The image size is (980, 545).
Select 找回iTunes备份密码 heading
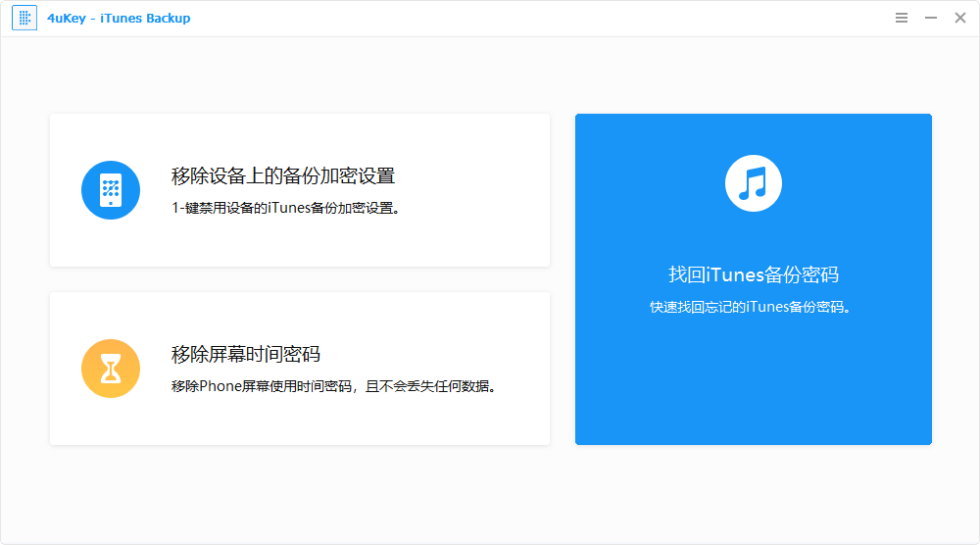[x=754, y=274]
